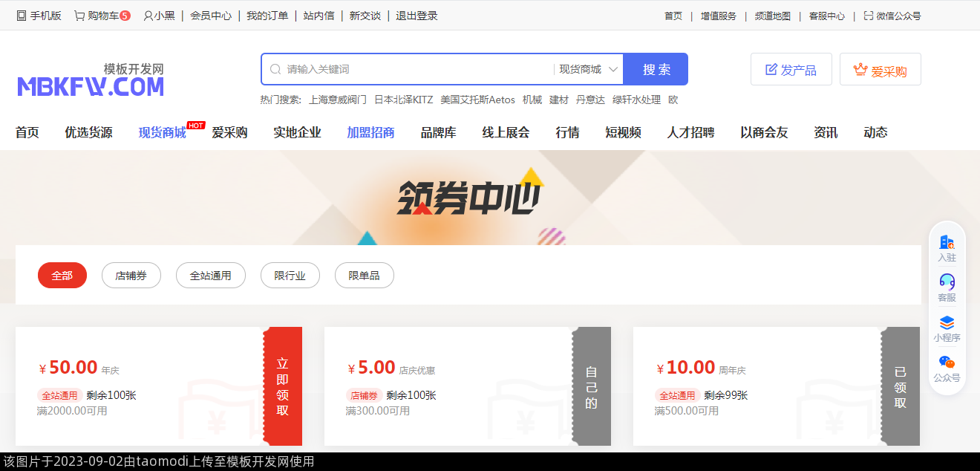Click the mobile version phone icon
This screenshot has width=980, height=471.
(22, 16)
